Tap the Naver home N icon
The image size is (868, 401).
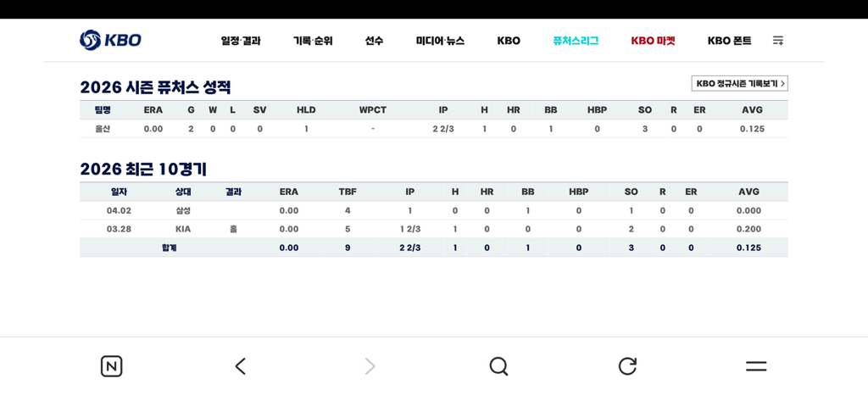pos(111,366)
